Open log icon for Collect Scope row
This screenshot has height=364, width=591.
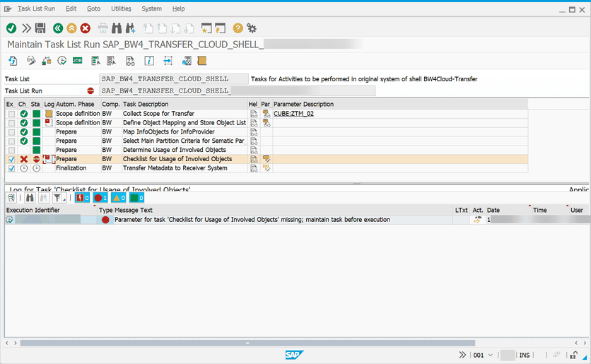tap(49, 113)
